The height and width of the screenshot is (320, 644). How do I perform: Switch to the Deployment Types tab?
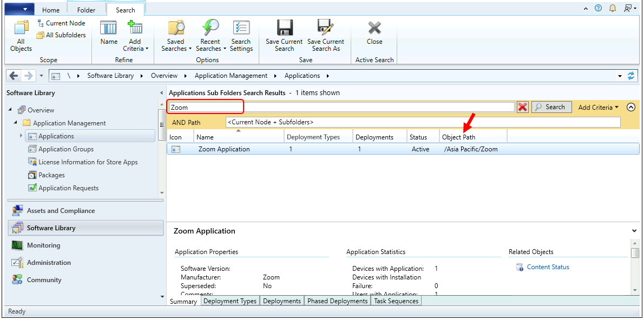(230, 301)
